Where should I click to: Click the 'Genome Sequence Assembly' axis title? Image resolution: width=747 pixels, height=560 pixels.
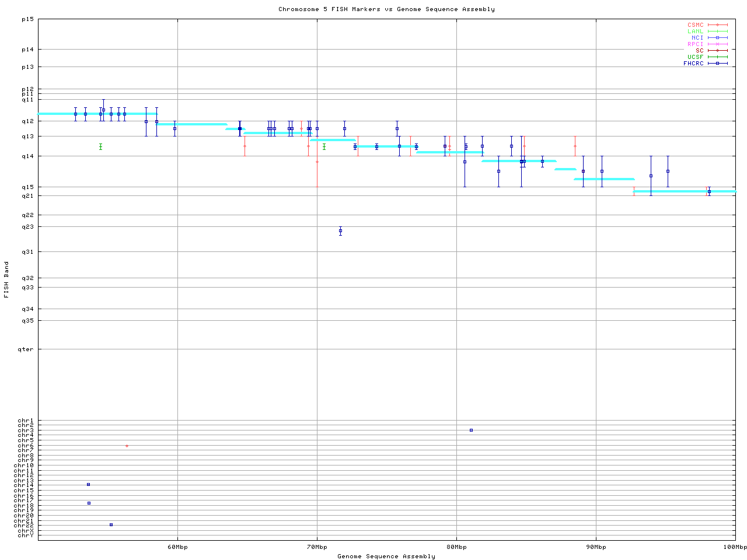point(386,556)
